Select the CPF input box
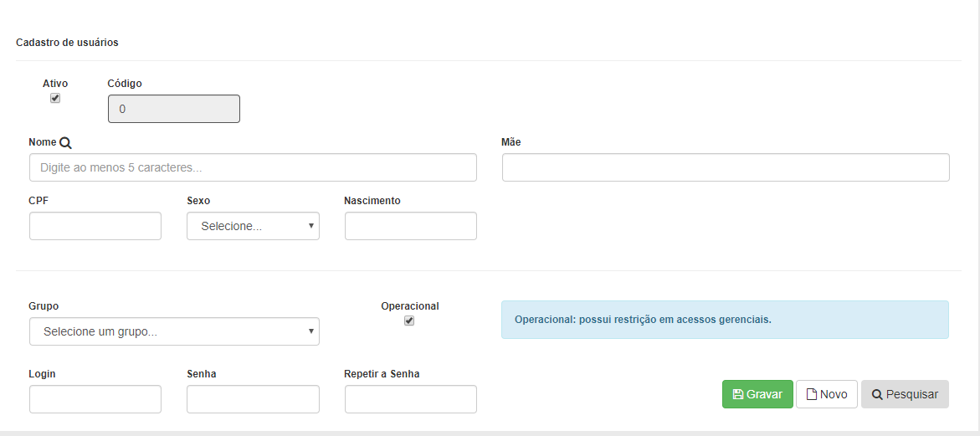The width and height of the screenshot is (980, 436). click(95, 226)
